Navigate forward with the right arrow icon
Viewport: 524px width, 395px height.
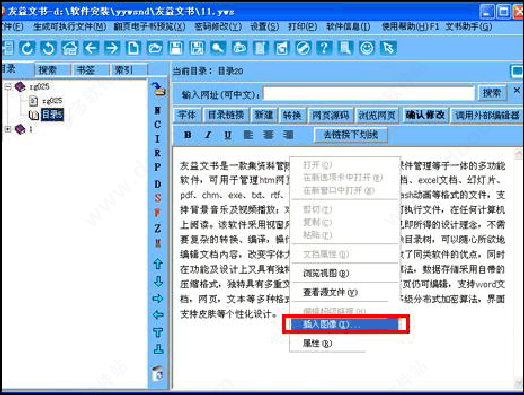coord(112,48)
